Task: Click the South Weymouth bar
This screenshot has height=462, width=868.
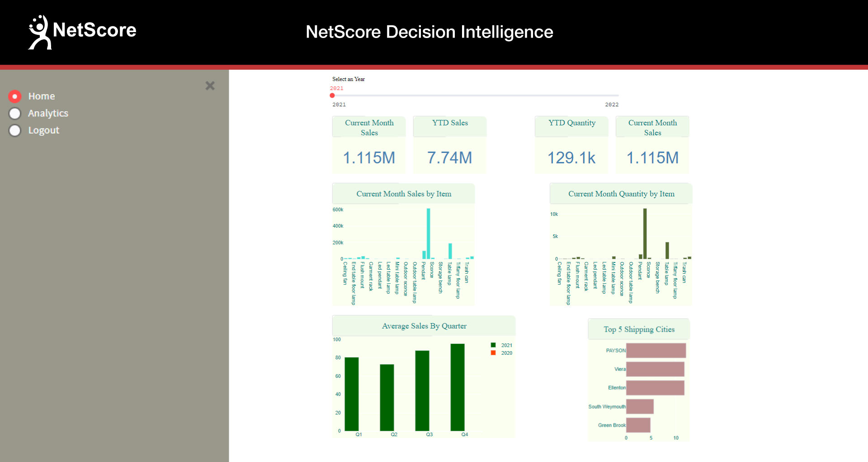Action: pos(640,406)
